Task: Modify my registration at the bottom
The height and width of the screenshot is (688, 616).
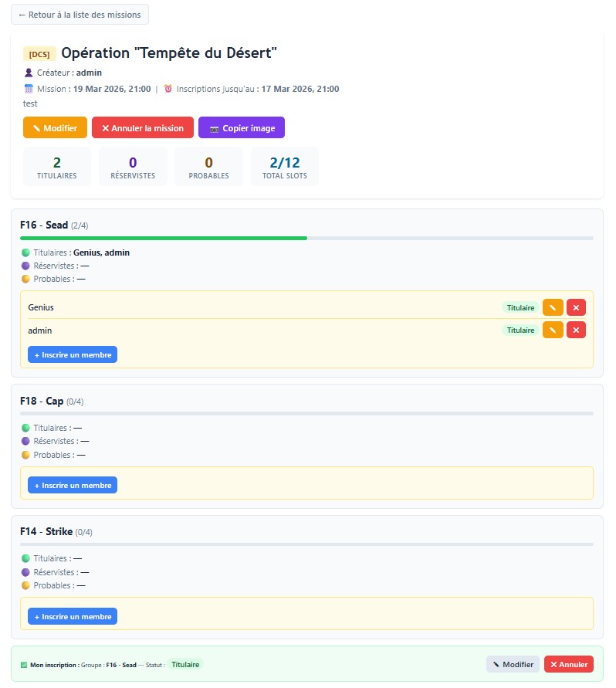Action: click(513, 664)
